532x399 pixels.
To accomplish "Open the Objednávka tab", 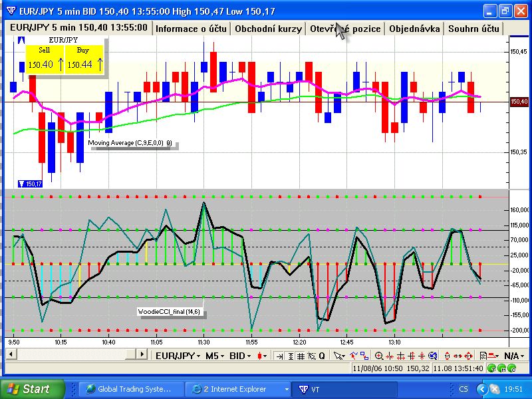I will (x=414, y=29).
